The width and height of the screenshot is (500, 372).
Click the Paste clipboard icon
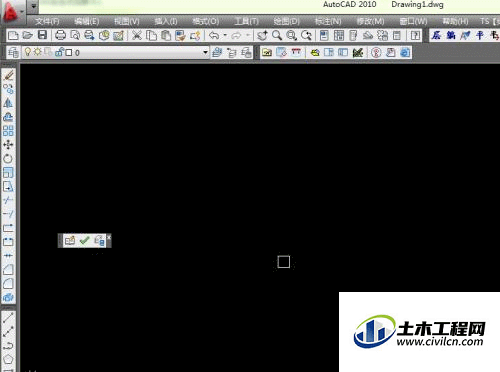[166, 35]
